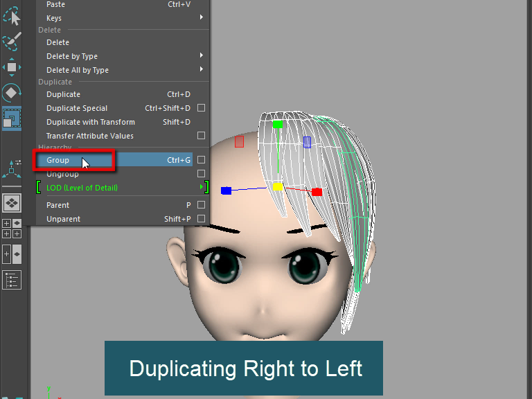Image resolution: width=532 pixels, height=399 pixels.
Task: Click the Unparent menu item
Action: pos(63,219)
